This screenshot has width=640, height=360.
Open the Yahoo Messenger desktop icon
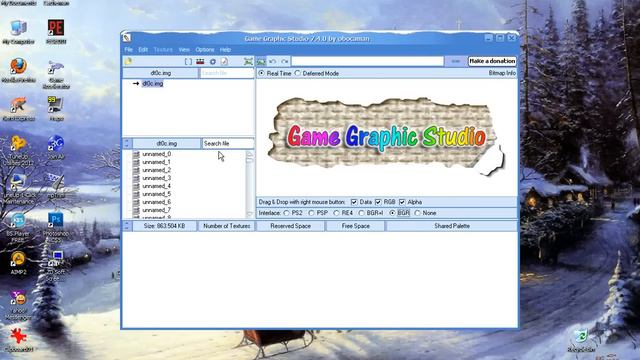18,304
